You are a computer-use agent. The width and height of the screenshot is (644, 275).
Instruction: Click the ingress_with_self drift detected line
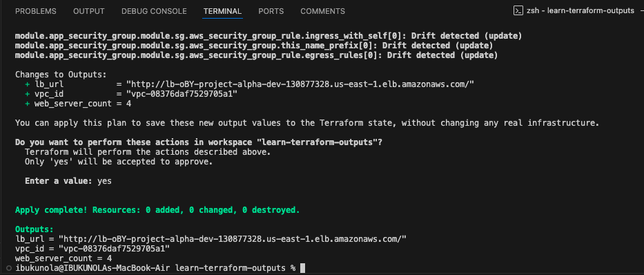point(269,36)
